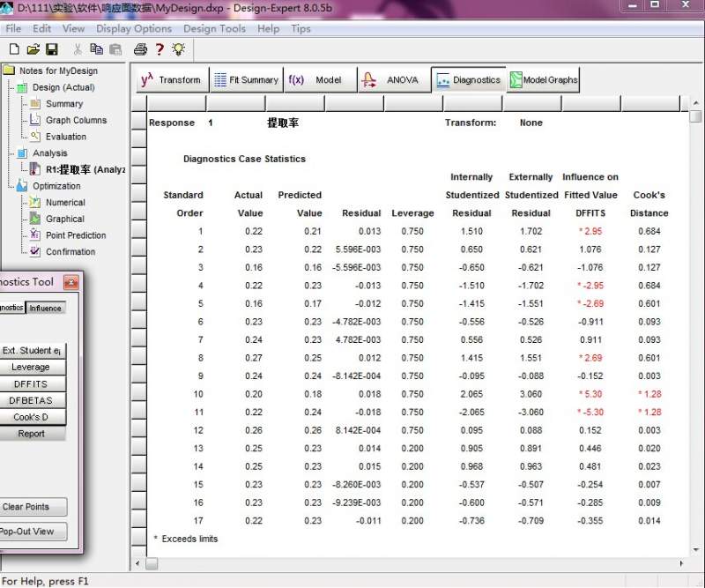Click the light bulb Tips icon
The height and width of the screenshot is (588, 705).
click(x=179, y=49)
